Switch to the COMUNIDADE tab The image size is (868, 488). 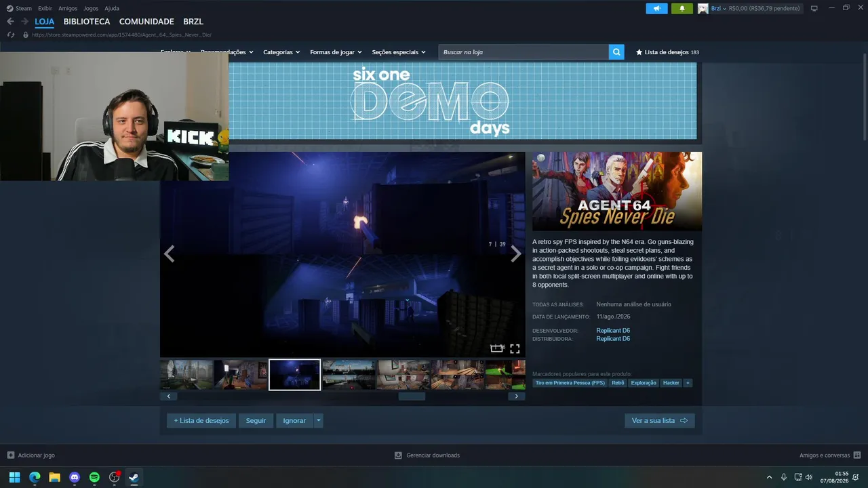(x=146, y=22)
